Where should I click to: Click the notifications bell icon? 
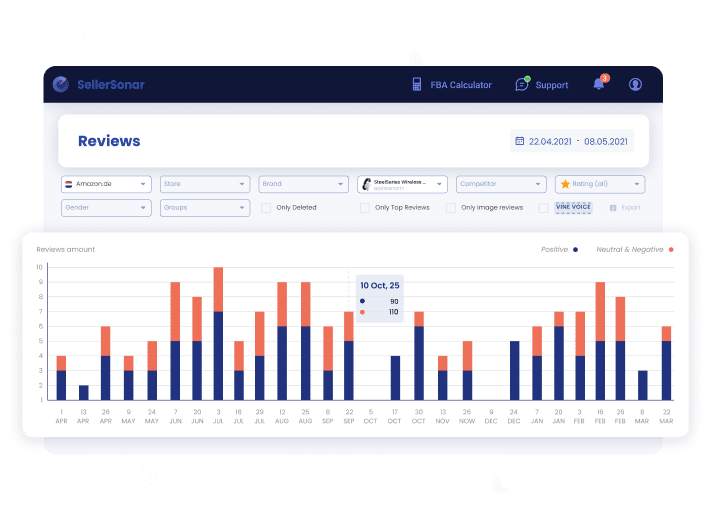pyautogui.click(x=599, y=84)
